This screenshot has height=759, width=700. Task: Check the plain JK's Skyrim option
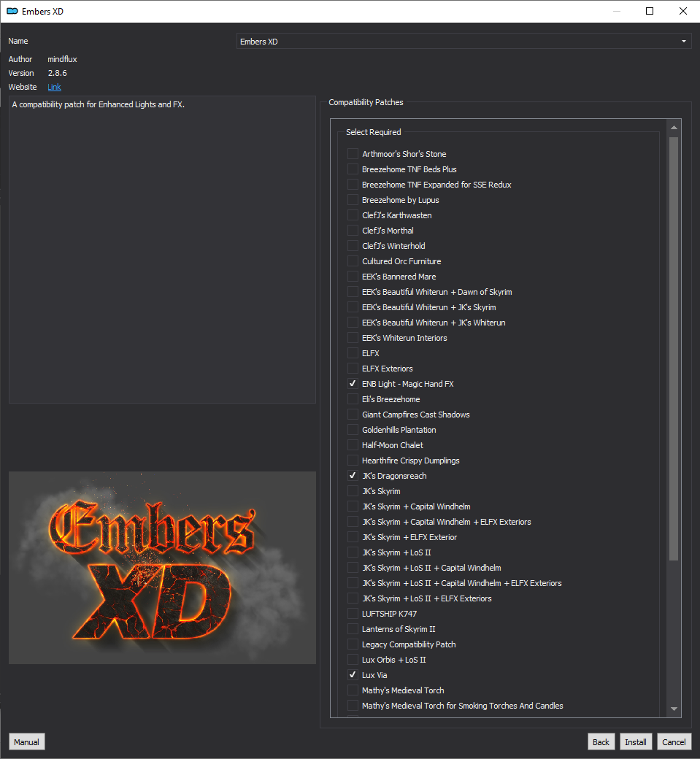point(353,491)
